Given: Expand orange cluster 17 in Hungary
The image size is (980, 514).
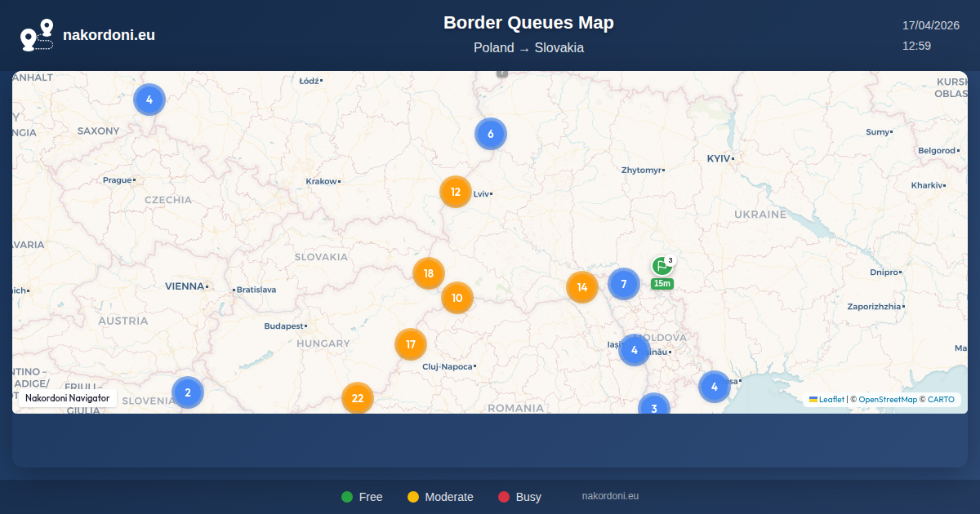Looking at the screenshot, I should pyautogui.click(x=411, y=344).
